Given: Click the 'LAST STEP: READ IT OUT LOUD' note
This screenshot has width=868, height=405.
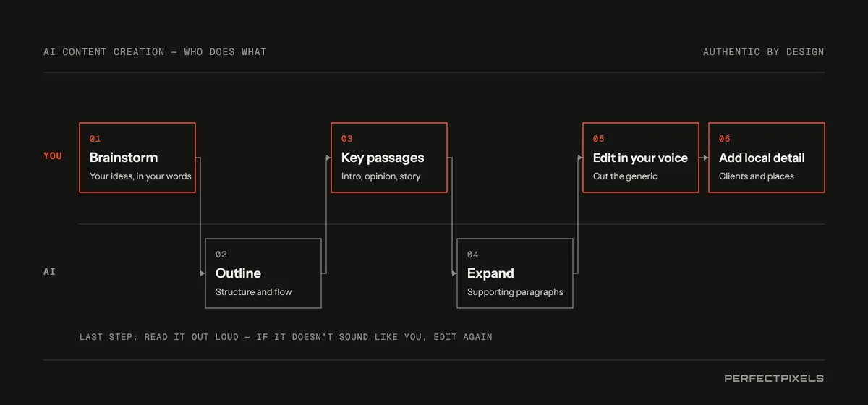Looking at the screenshot, I should [x=286, y=337].
